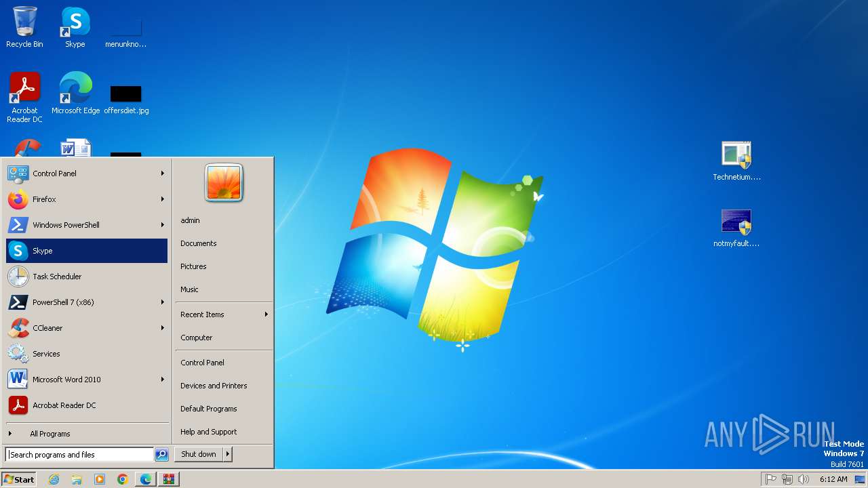Open Help and Support link
868x488 pixels.
224,432
